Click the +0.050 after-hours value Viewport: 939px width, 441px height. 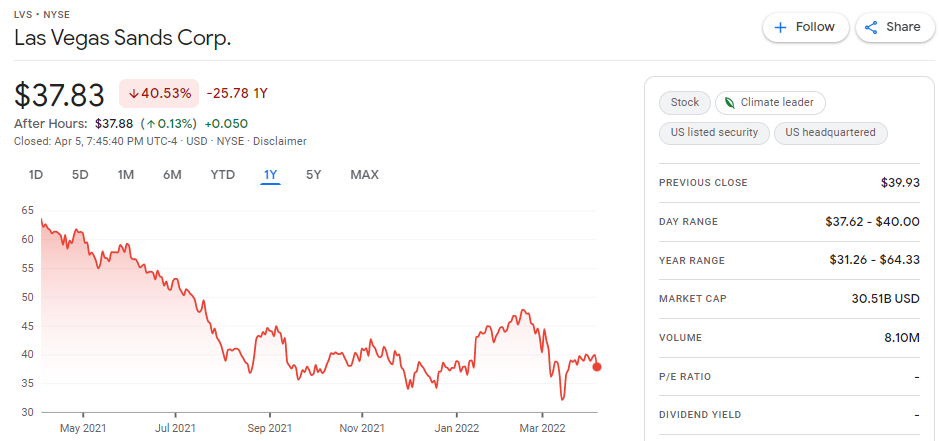click(226, 124)
